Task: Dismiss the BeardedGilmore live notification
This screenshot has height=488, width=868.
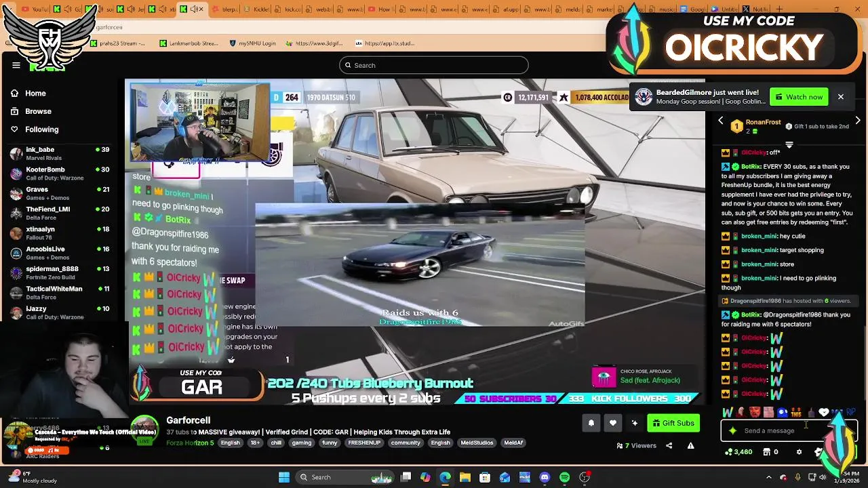Action: [840, 97]
